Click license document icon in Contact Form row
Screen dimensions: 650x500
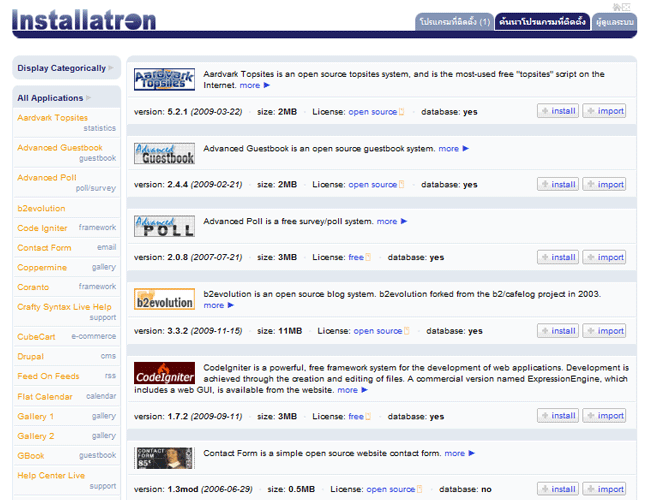pos(420,489)
